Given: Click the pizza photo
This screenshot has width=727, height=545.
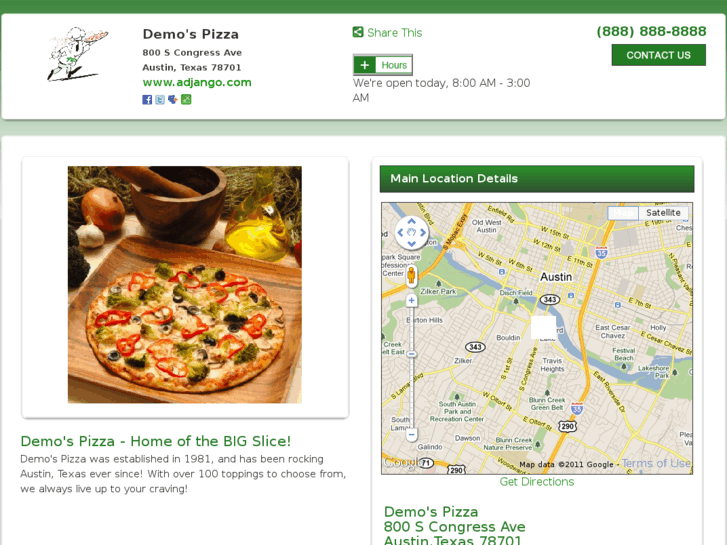Looking at the screenshot, I should [185, 284].
